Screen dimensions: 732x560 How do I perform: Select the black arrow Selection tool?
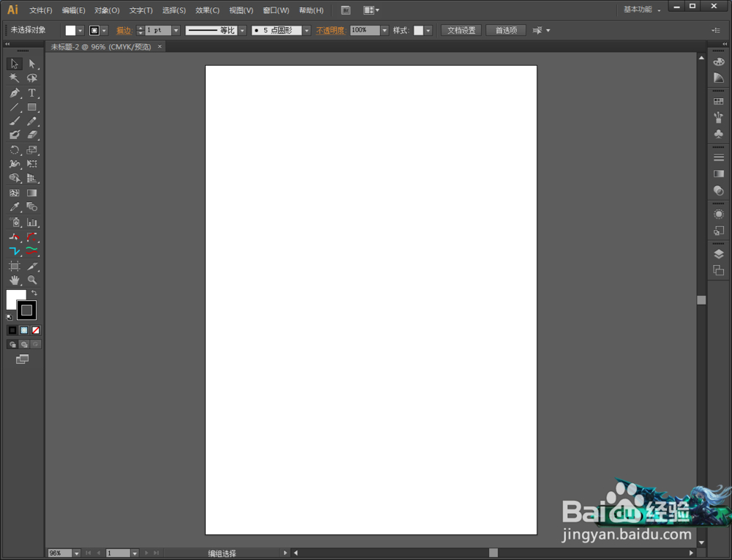tap(15, 64)
